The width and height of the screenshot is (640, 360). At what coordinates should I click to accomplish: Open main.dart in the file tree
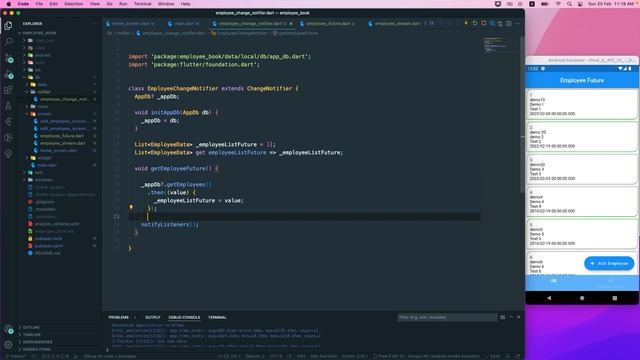47,165
